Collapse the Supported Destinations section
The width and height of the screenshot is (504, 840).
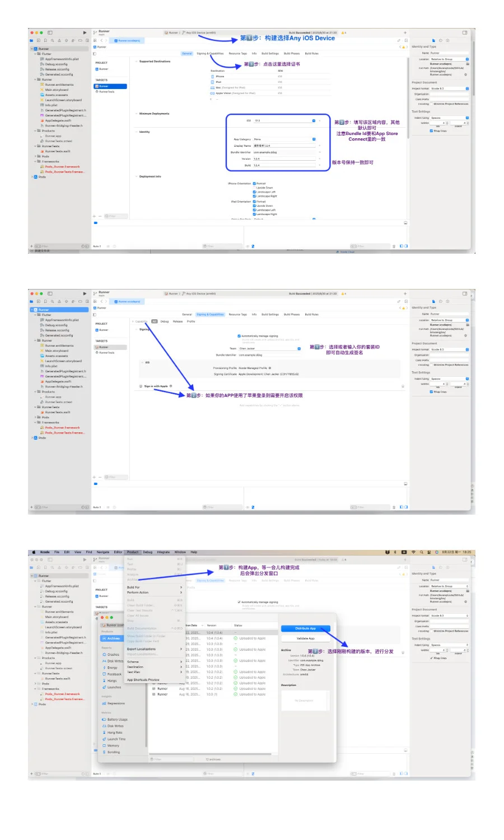tap(136, 62)
